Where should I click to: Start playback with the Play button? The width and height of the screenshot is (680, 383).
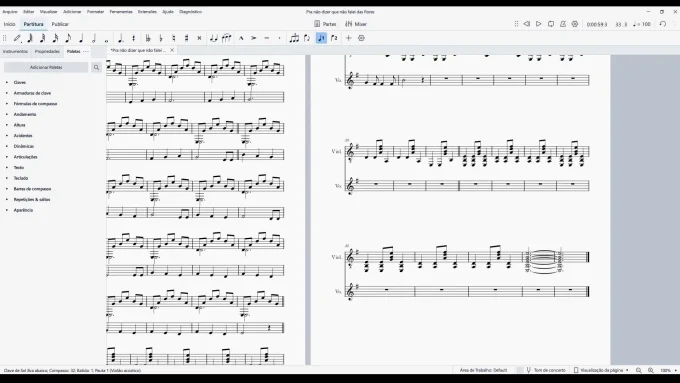(539, 24)
